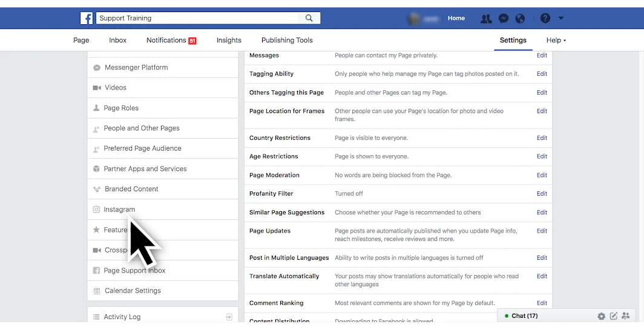Viewport: 644px width, 330px height.
Task: Click the red 51 notifications badge
Action: (x=192, y=41)
